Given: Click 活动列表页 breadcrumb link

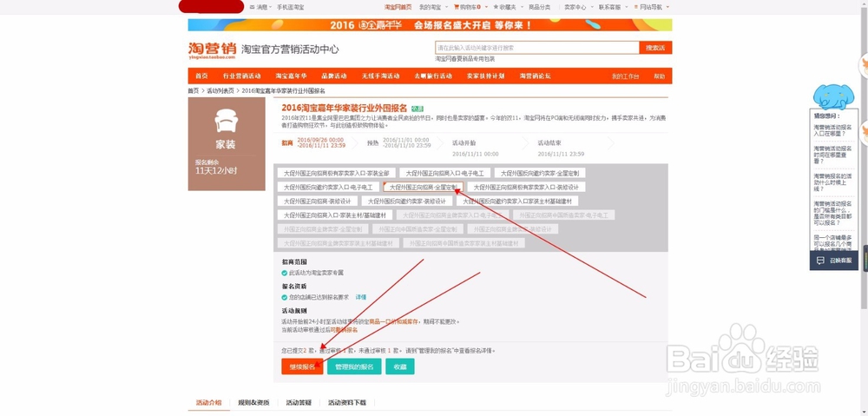Looking at the screenshot, I should 219,91.
